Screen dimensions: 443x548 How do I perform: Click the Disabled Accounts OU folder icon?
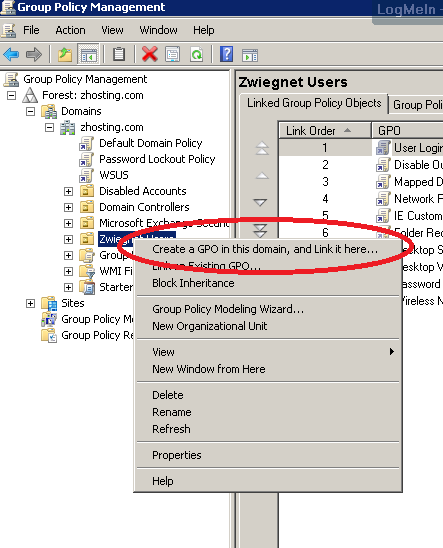[x=87, y=191]
